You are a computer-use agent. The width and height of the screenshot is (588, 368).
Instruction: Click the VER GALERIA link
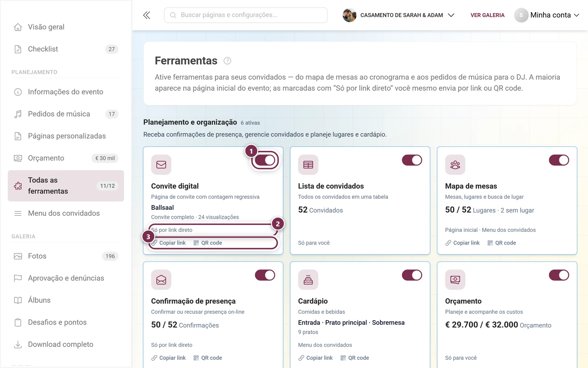[488, 15]
